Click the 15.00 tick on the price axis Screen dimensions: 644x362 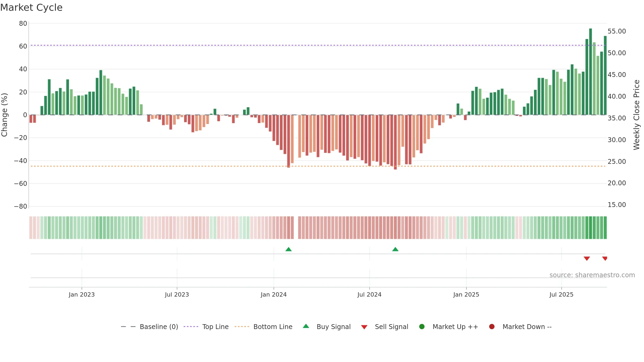[x=617, y=205]
